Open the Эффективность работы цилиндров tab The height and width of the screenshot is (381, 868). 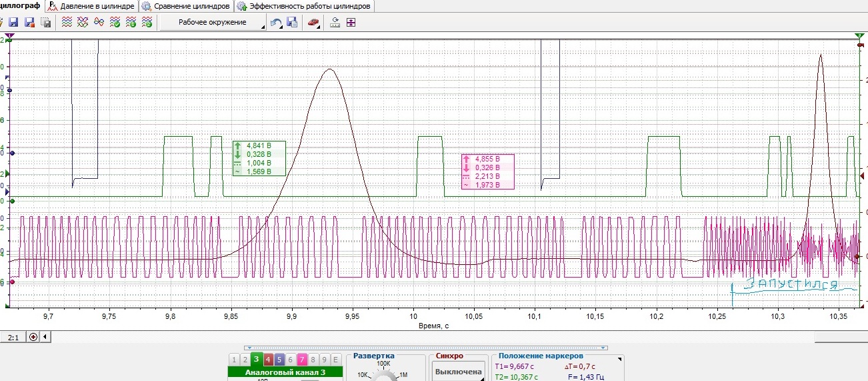point(304,6)
